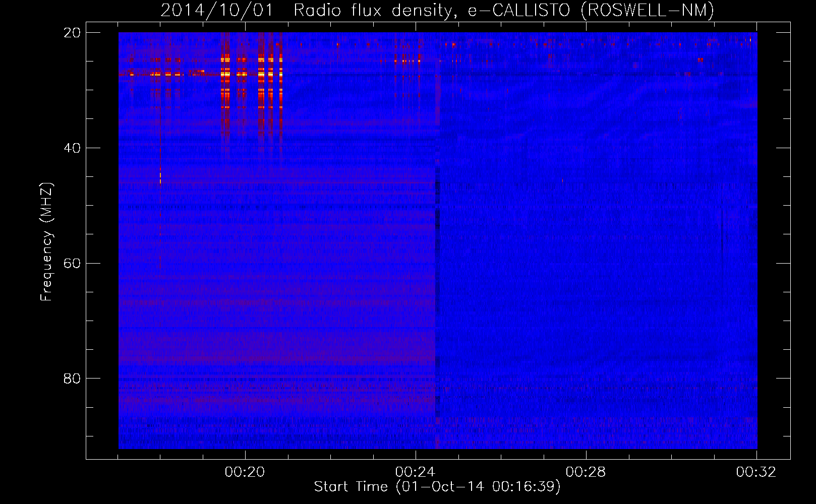
Task: Click the 60 MHz frequency tick label
Action: click(x=72, y=264)
